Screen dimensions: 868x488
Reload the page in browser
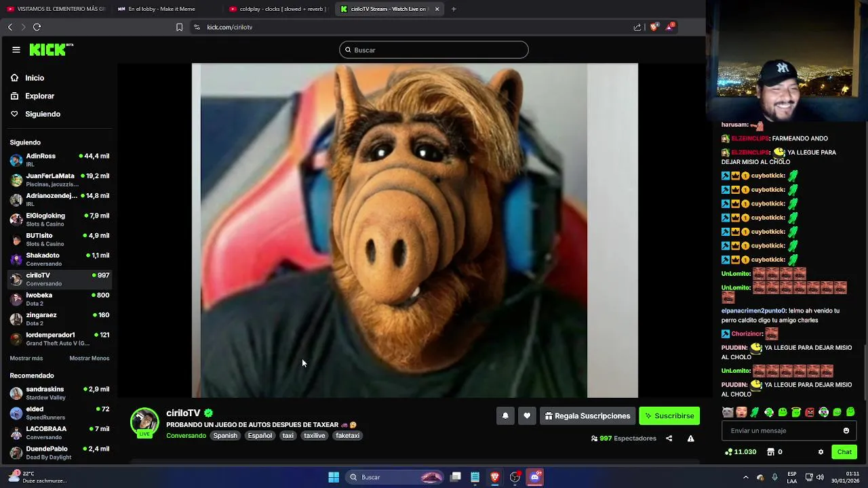(x=37, y=27)
